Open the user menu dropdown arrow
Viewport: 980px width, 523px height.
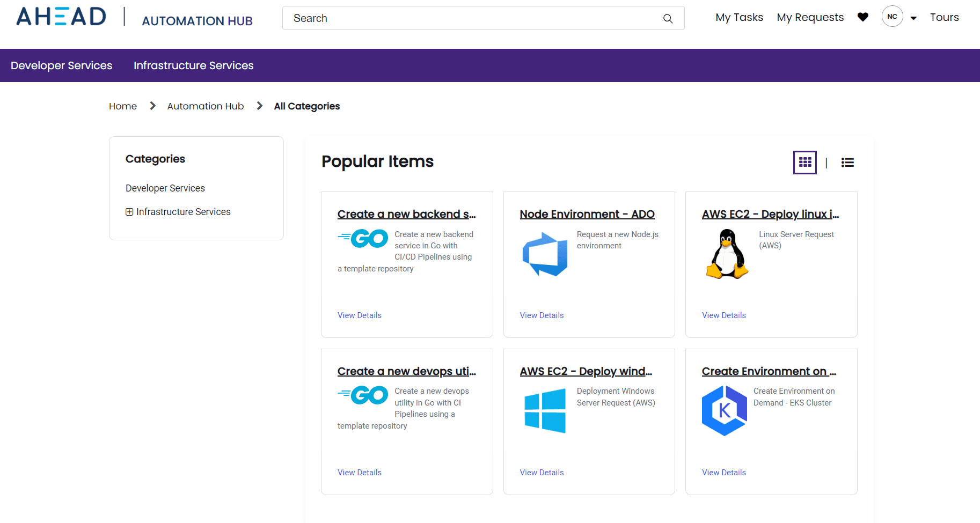pyautogui.click(x=913, y=18)
